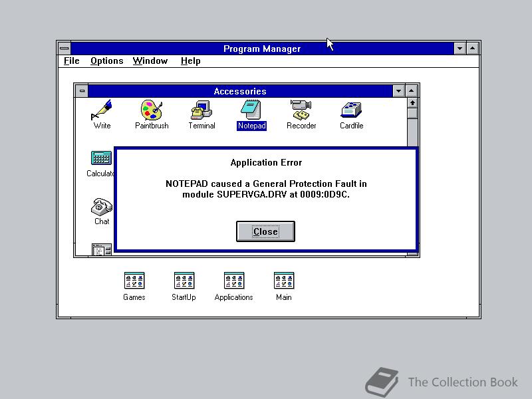Select the Calculator icon

click(101, 158)
